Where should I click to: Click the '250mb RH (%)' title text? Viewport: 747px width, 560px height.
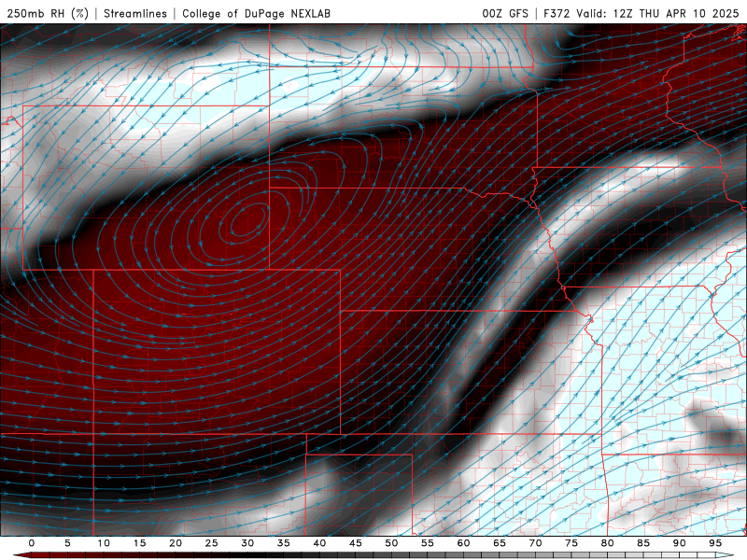click(x=48, y=13)
